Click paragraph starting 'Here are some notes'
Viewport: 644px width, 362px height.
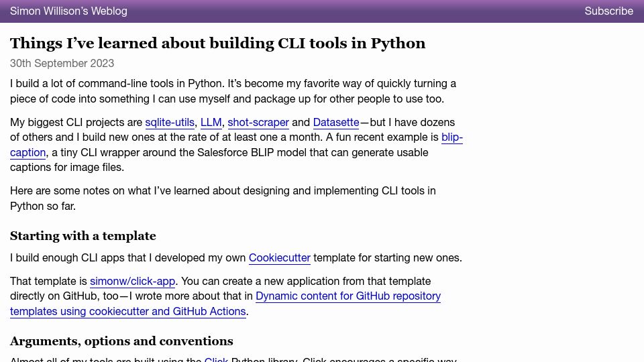tap(223, 198)
